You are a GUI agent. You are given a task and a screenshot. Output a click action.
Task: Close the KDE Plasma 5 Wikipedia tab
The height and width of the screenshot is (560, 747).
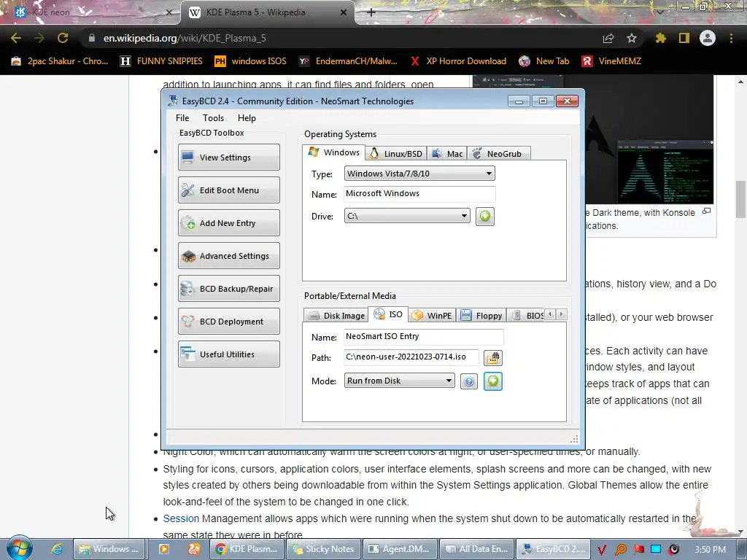343,12
